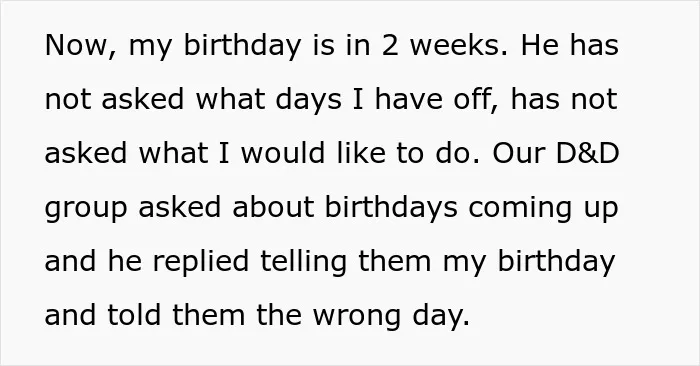Click the word 'would' in third line
700x366 pixels.
point(283,153)
